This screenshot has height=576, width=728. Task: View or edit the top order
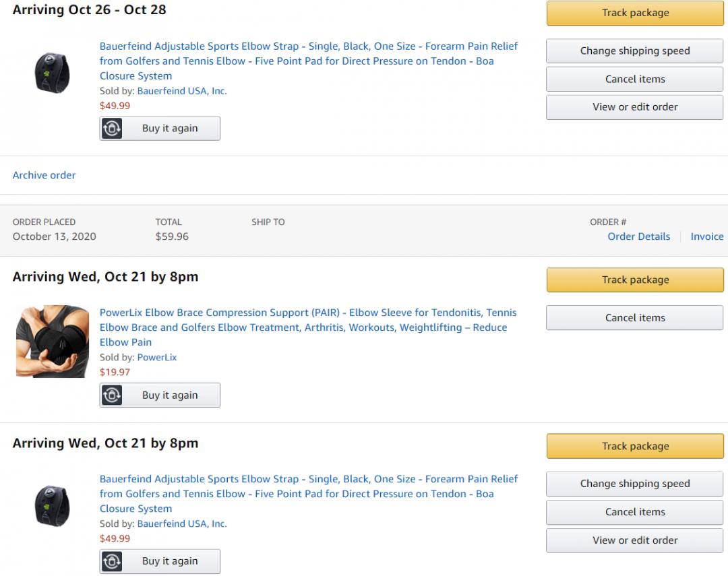point(634,107)
